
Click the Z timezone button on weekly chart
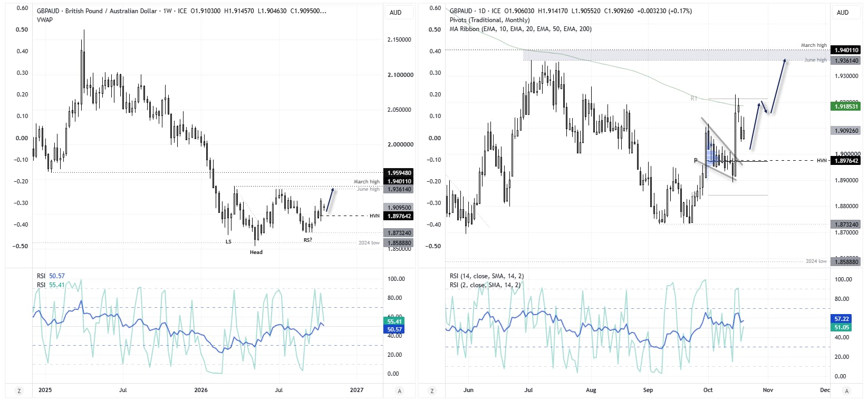pyautogui.click(x=20, y=390)
